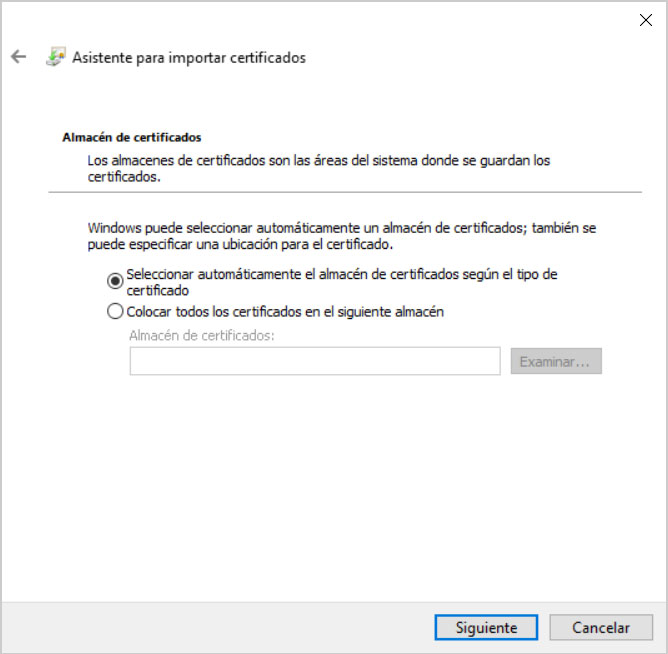Close the certificate import wizard window

coord(645,20)
